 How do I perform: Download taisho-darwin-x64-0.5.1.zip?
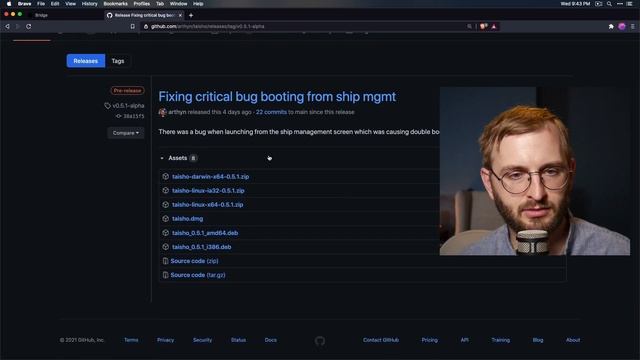(x=211, y=177)
